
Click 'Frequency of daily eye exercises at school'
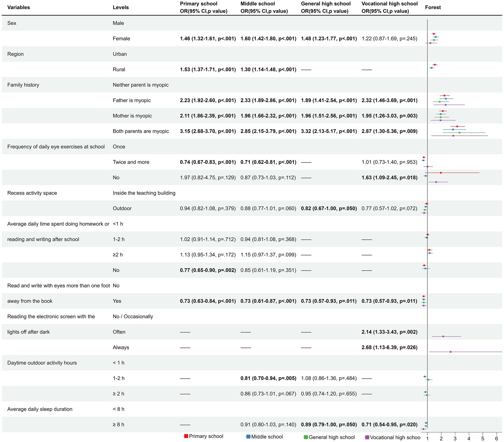(56, 147)
